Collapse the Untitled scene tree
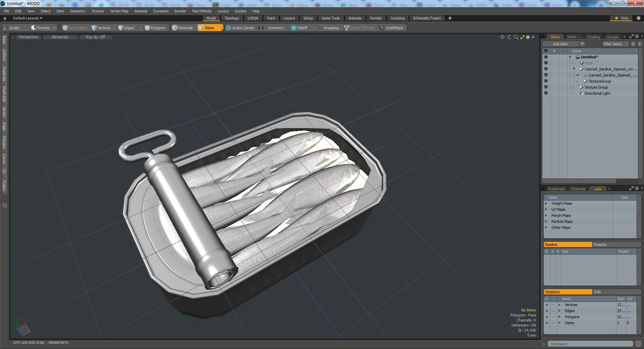Screen dimensions: 644x349 tap(570, 57)
